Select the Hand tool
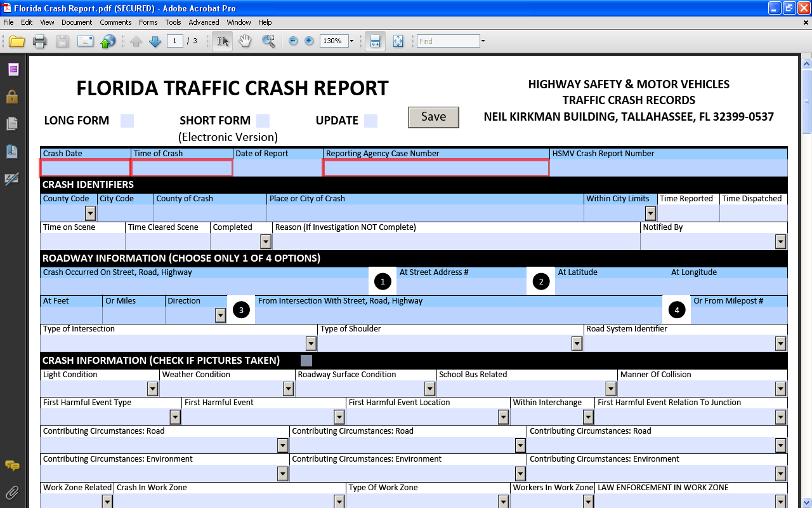The image size is (812, 508). 245,41
